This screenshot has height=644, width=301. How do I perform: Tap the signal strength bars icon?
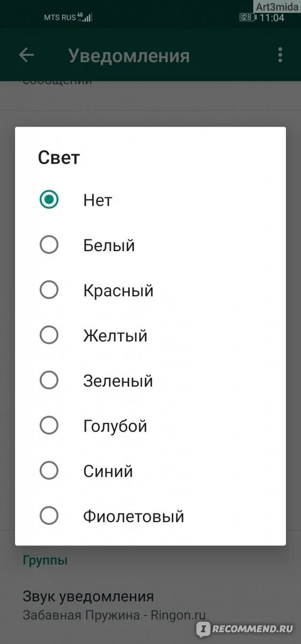[x=87, y=18]
